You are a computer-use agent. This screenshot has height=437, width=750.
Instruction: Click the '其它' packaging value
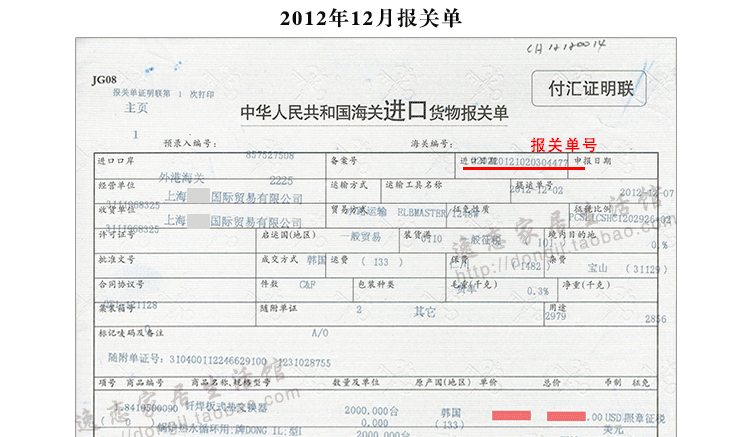(425, 312)
